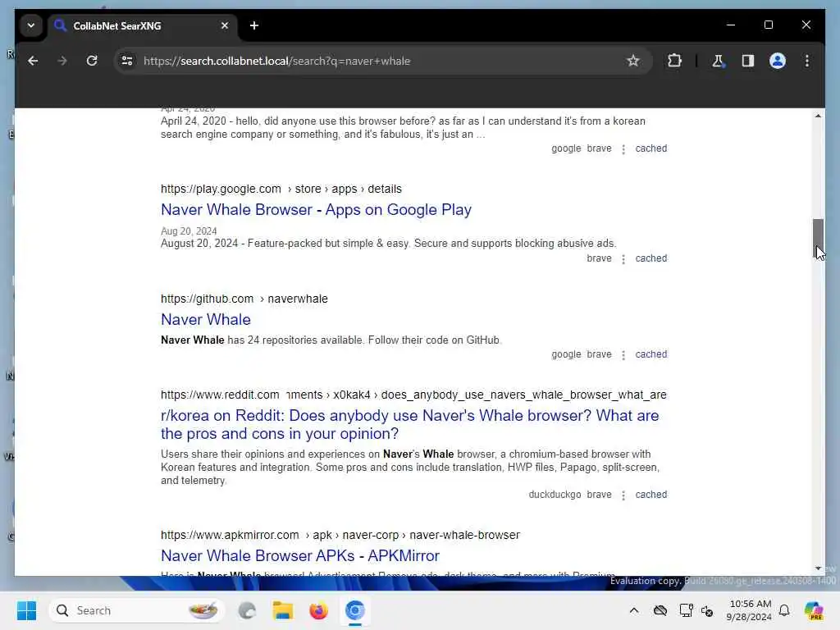Open the Windows Start menu
This screenshot has height=630, width=840.
[26, 610]
